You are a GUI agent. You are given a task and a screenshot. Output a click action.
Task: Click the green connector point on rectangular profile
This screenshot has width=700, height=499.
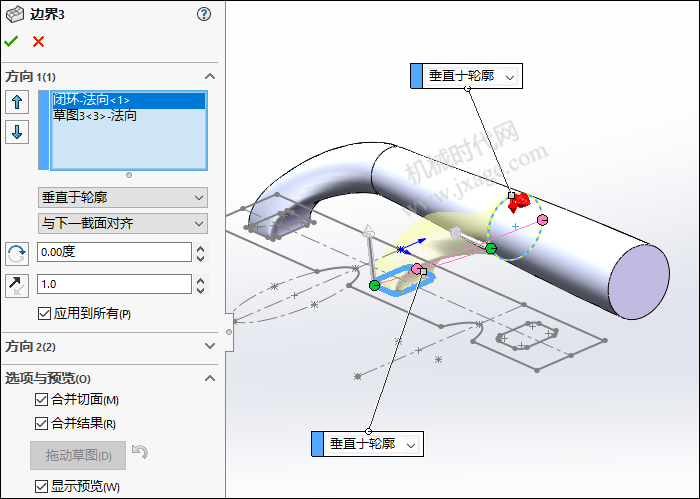(375, 285)
